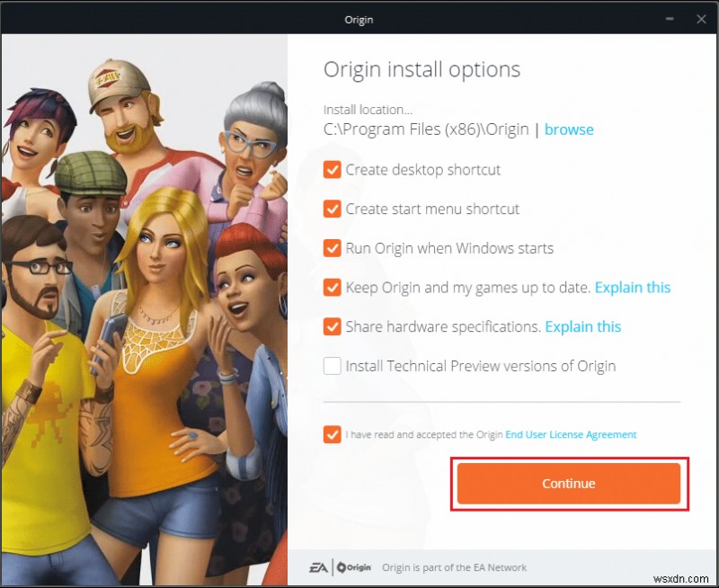Uncheck Share hardware specifications

332,326
